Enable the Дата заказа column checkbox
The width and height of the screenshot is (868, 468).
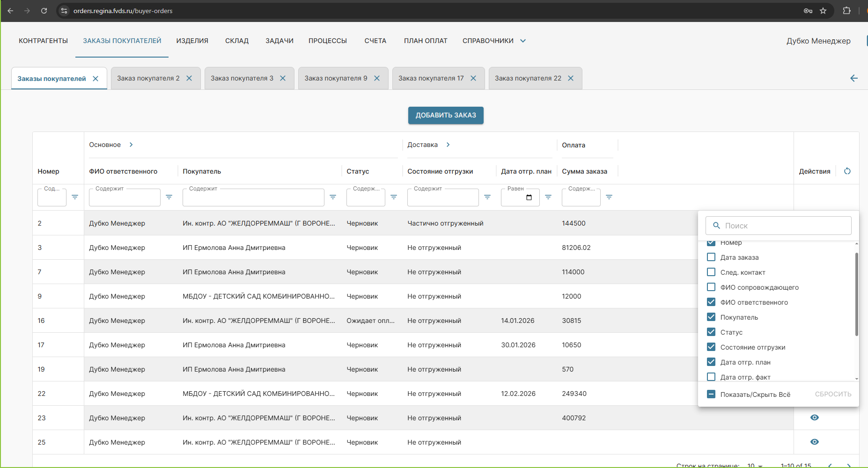click(711, 257)
